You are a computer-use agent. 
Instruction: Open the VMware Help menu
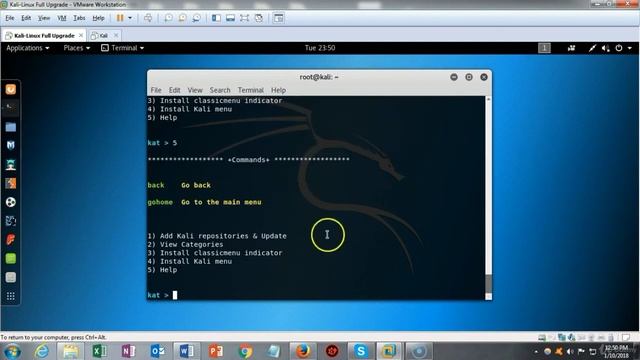[98, 18]
